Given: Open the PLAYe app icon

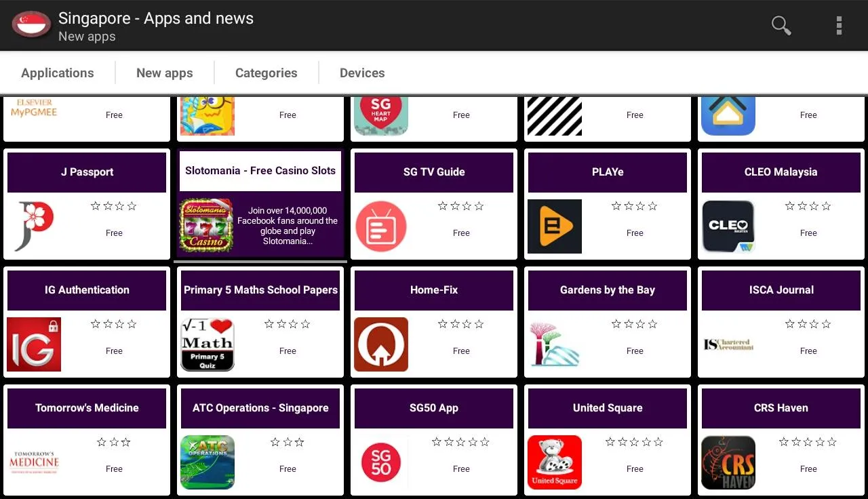Looking at the screenshot, I should click(555, 226).
